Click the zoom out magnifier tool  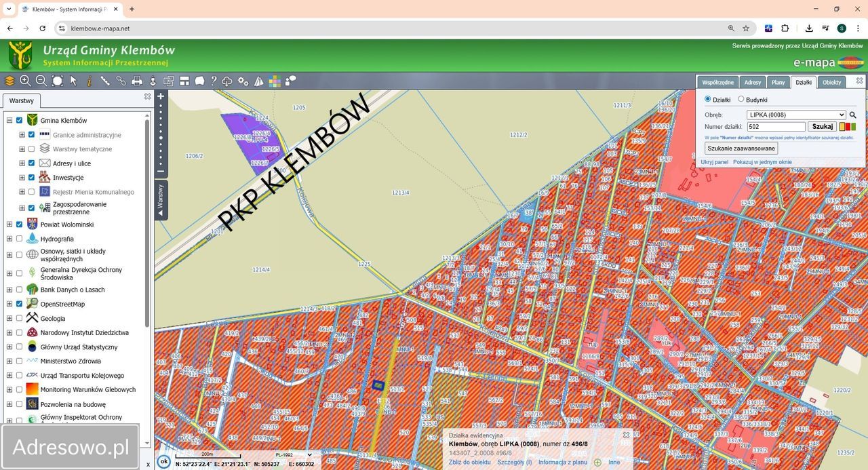(41, 81)
